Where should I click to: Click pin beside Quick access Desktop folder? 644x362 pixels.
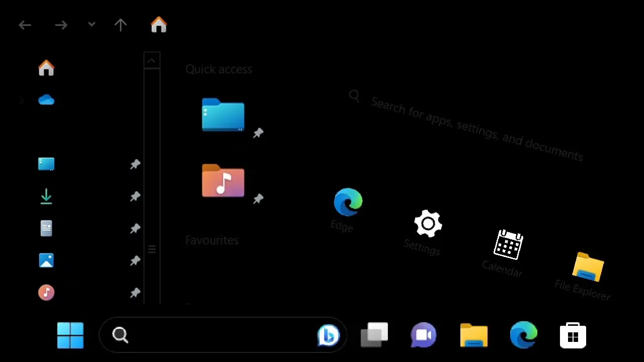(258, 133)
